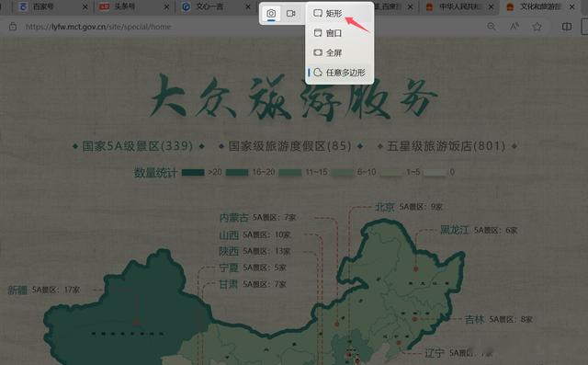
Task: Close the 中华人民共和 tab
Action: [491, 6]
